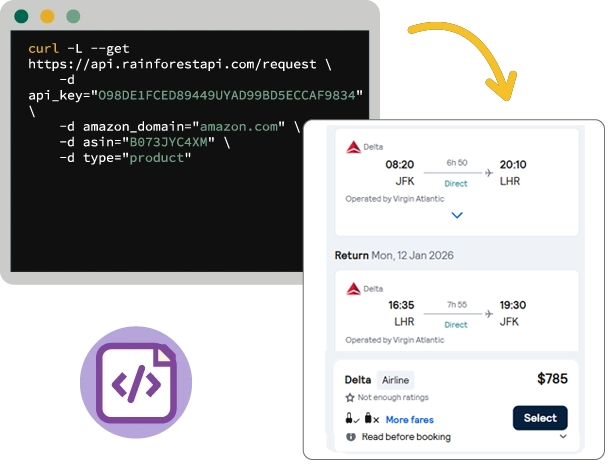Image resolution: width=614 pixels, height=472 pixels.
Task: Click the Delta logo on the return flight
Action: pos(353,289)
